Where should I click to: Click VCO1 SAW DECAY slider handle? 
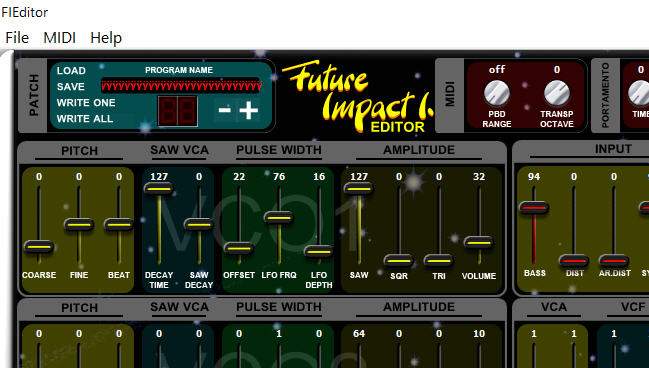[199, 225]
